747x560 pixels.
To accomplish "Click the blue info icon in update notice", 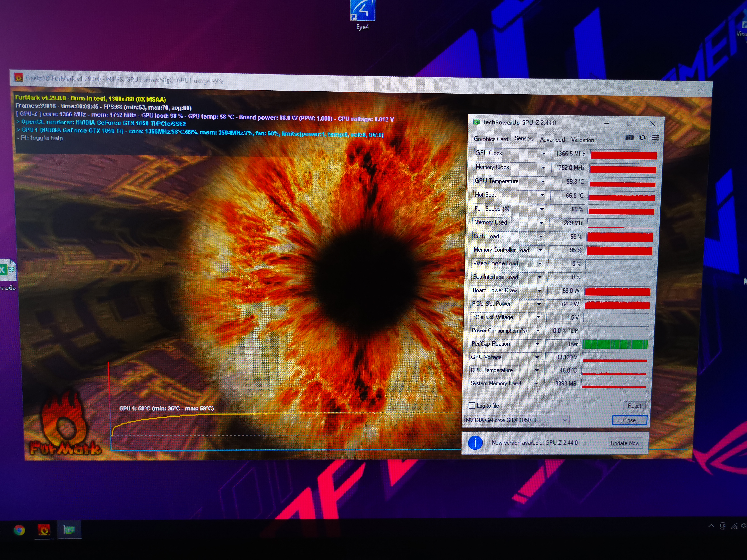I will pyautogui.click(x=475, y=443).
